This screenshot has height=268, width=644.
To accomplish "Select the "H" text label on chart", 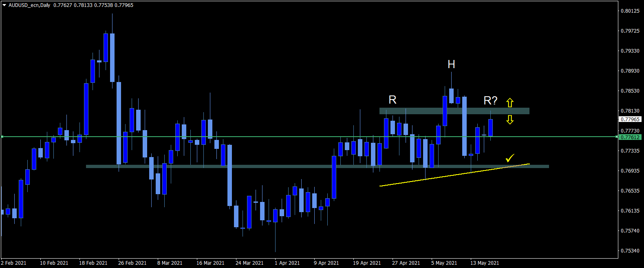I will 451,64.
